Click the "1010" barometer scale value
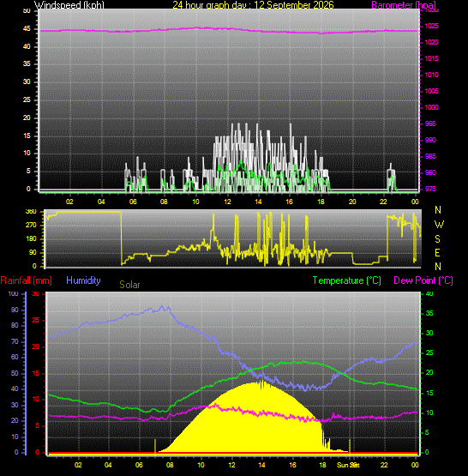 tap(431, 75)
